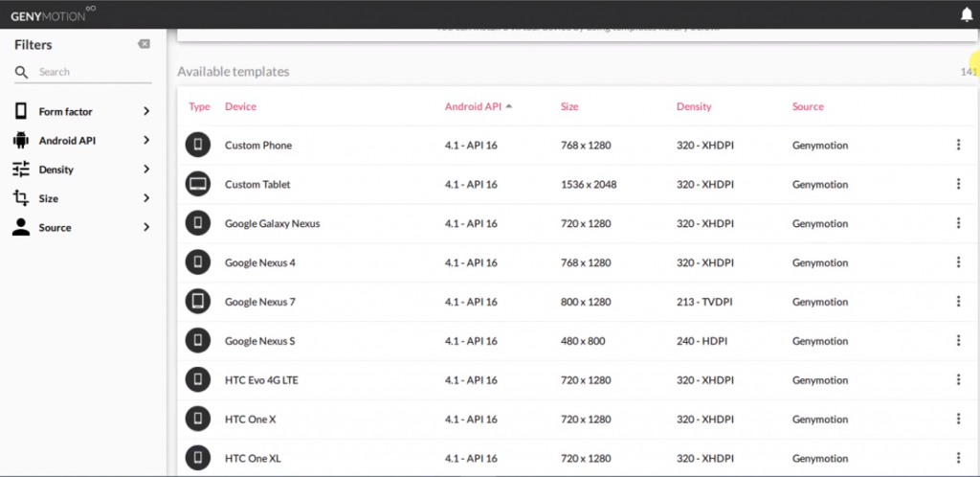
Task: Open options menu for HTC Evo 4G LTE
Action: point(958,379)
